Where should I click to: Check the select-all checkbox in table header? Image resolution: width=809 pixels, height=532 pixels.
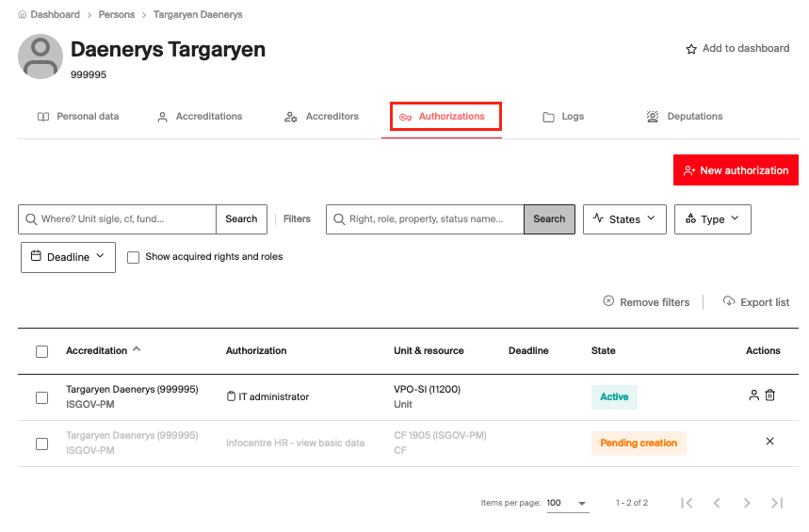(41, 351)
